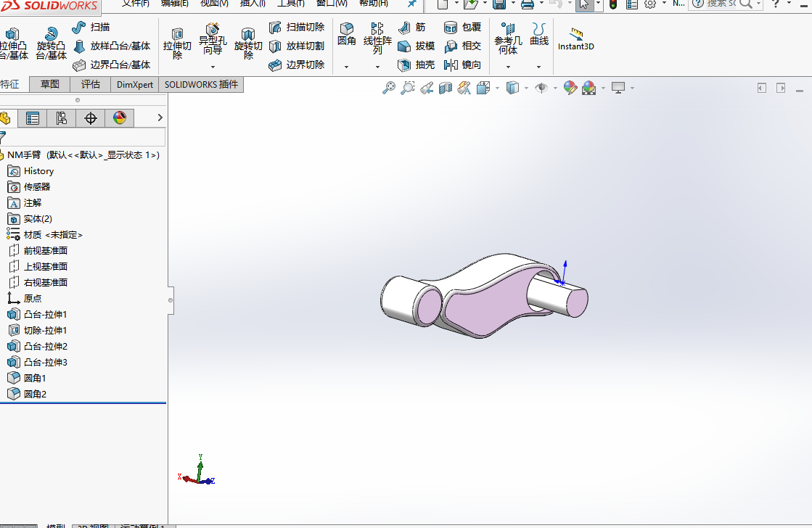Open dropdown arrow under Curves (曲线)

[x=538, y=67]
